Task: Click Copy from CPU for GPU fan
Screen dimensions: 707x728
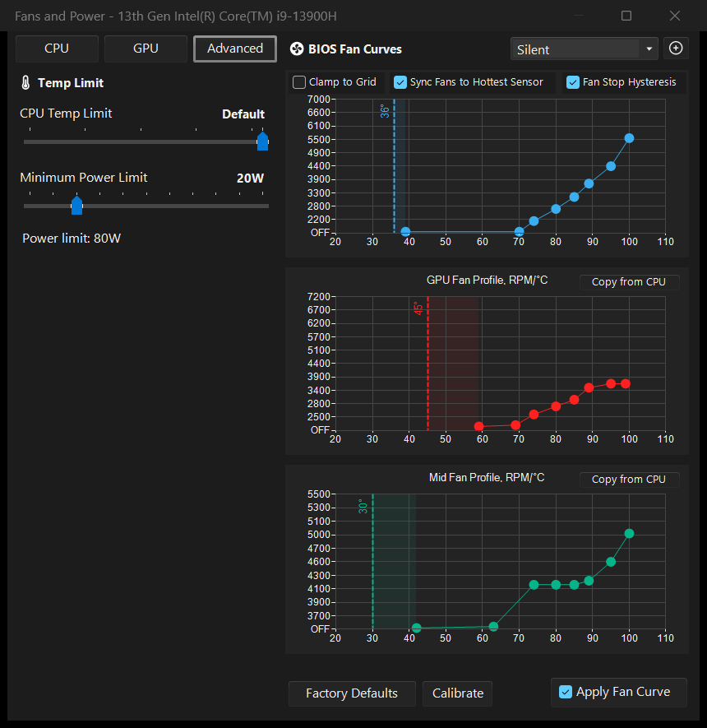Action: (629, 282)
